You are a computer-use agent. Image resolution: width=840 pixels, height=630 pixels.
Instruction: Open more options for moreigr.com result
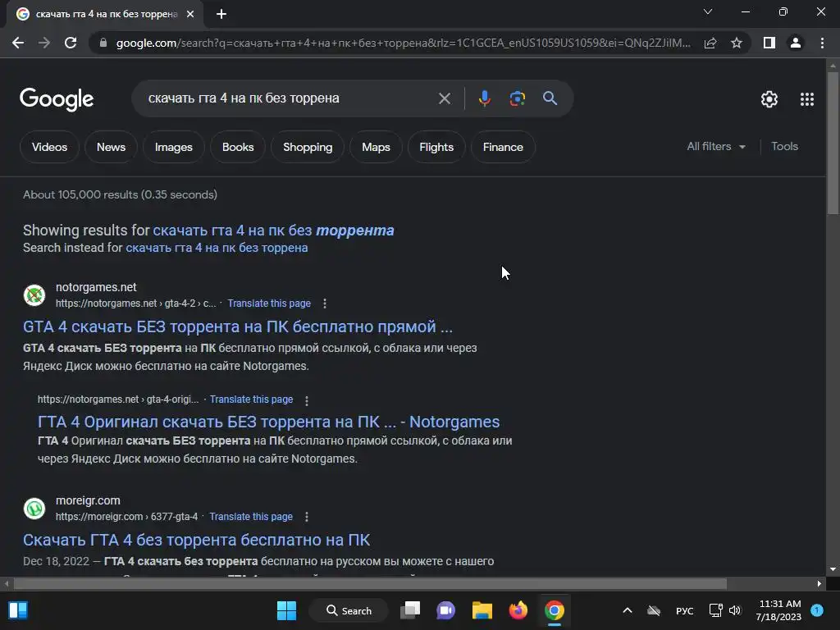click(x=307, y=517)
